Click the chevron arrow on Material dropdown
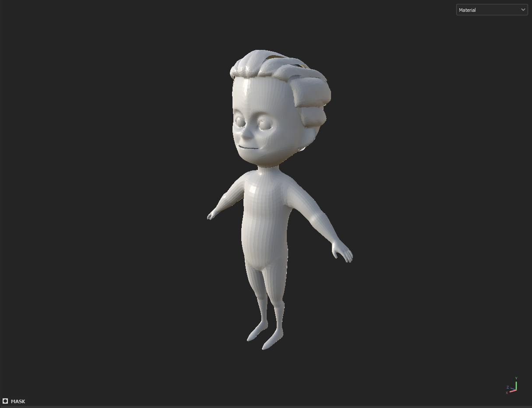The image size is (532, 408). pos(523,10)
